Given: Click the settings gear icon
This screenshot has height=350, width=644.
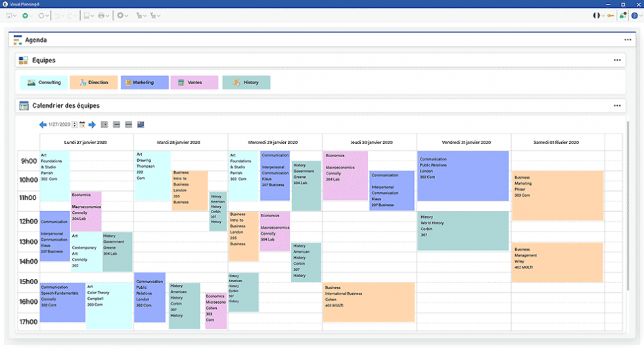Looking at the screenshot, I should (120, 15).
